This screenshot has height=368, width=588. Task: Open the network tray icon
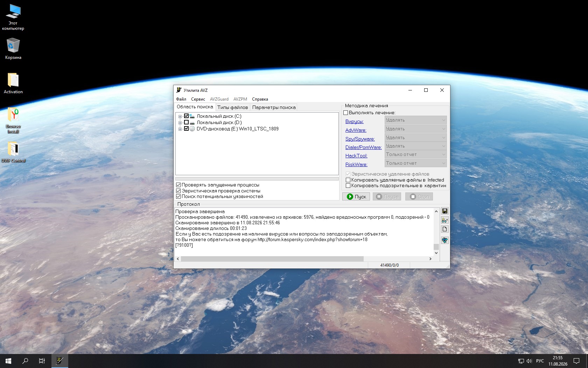tap(521, 361)
